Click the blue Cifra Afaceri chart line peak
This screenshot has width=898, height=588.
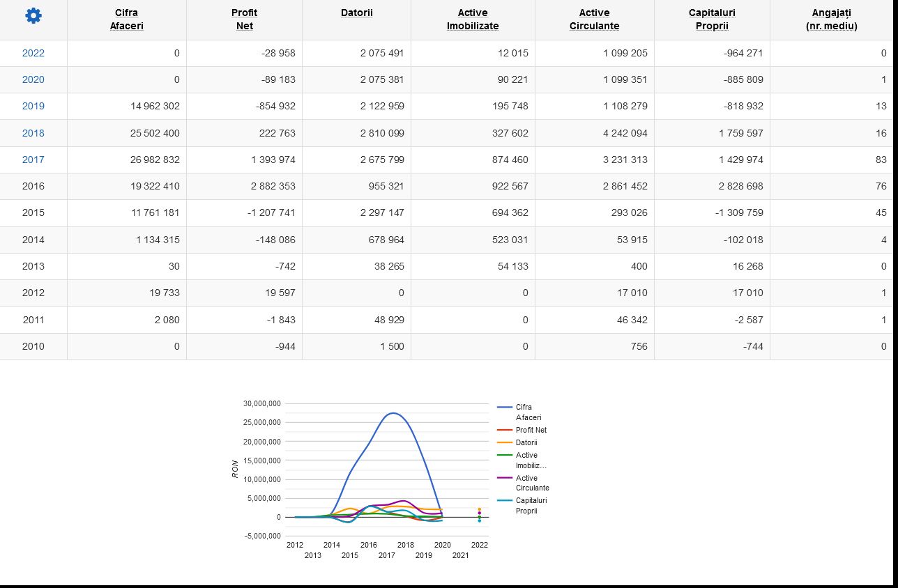[393, 413]
